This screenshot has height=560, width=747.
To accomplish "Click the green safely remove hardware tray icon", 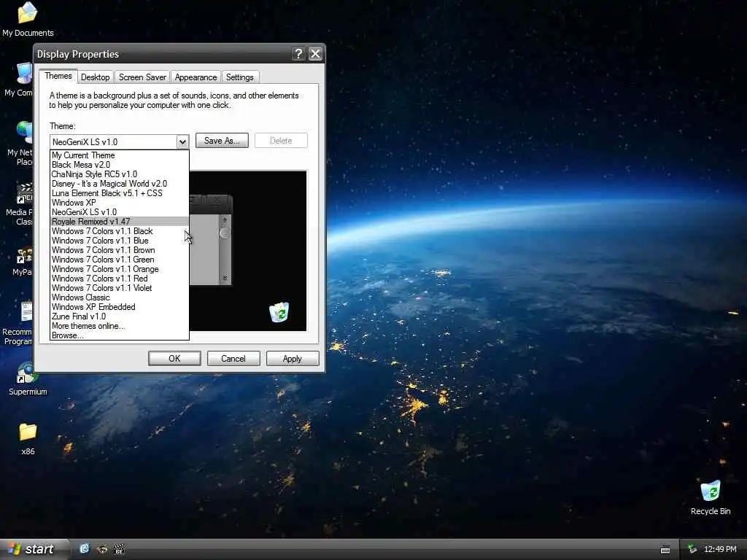I will [x=692, y=550].
